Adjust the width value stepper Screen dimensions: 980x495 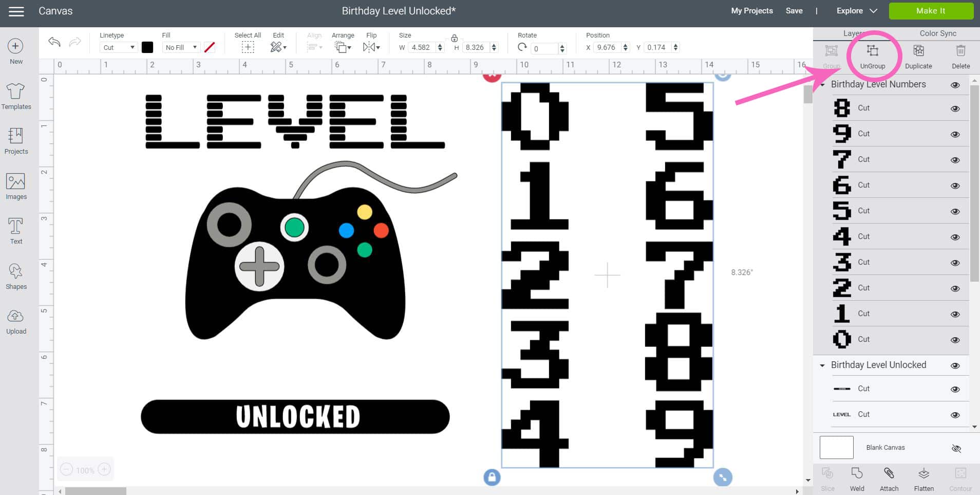point(440,47)
